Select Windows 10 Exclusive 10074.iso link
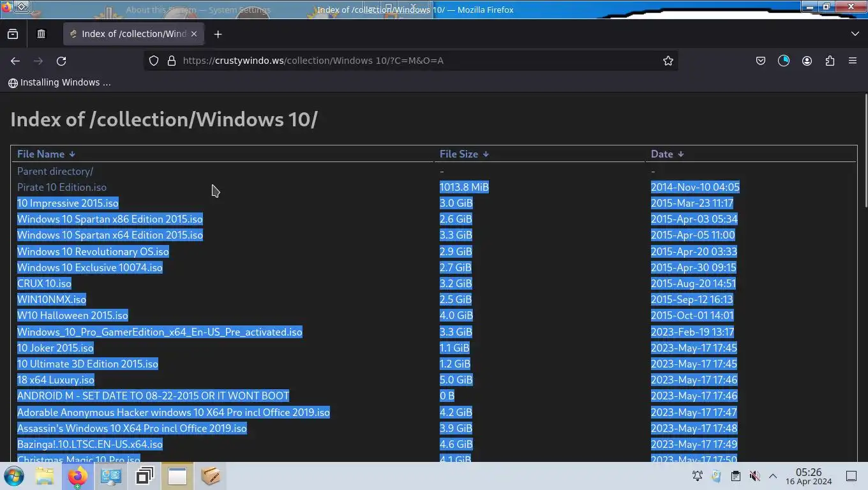Image resolution: width=868 pixels, height=490 pixels. click(90, 267)
